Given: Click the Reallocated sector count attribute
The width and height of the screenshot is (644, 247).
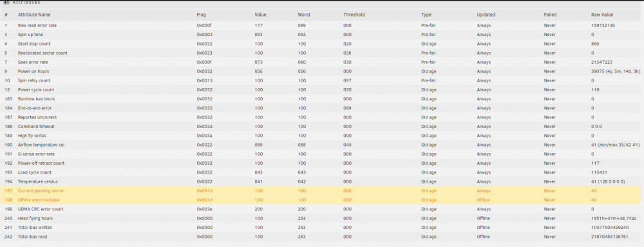Looking at the screenshot, I should click(43, 53).
